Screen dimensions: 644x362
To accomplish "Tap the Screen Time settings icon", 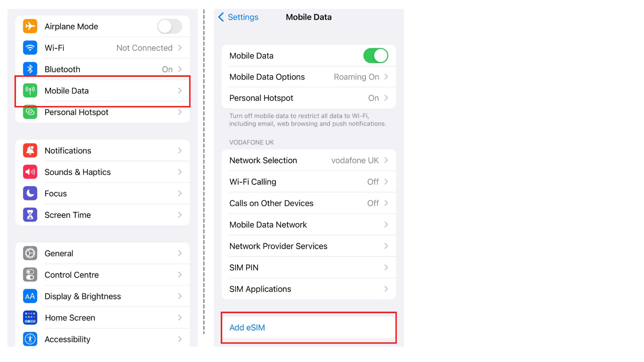I will (x=31, y=215).
